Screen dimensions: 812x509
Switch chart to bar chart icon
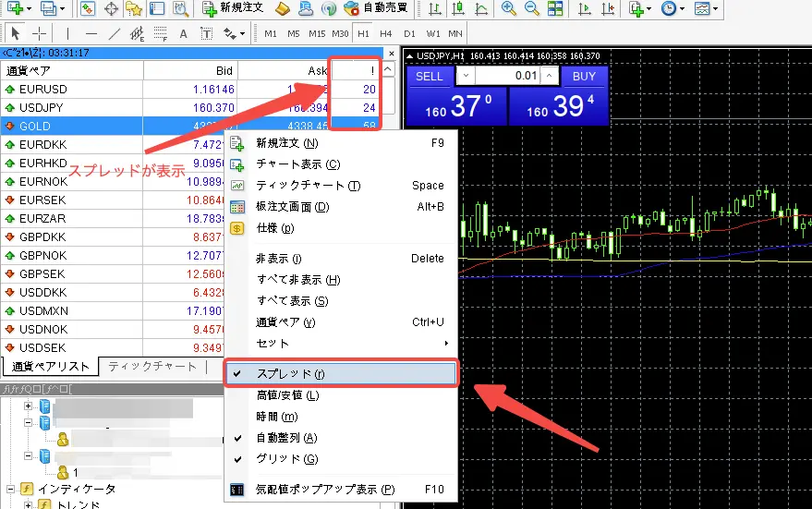(x=435, y=8)
